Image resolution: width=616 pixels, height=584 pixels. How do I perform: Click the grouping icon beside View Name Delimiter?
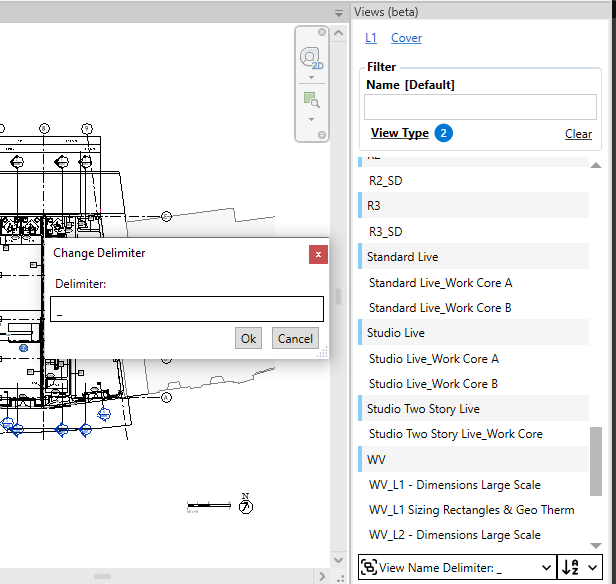368,567
